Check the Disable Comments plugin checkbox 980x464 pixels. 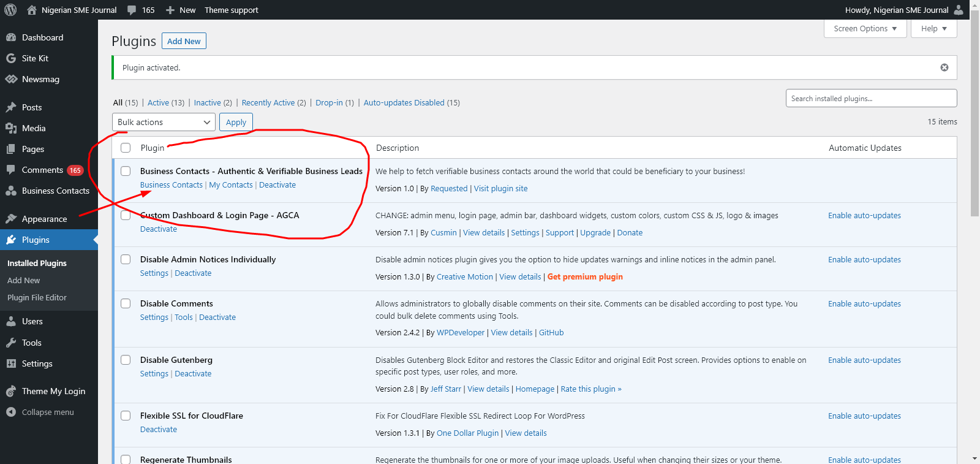126,303
